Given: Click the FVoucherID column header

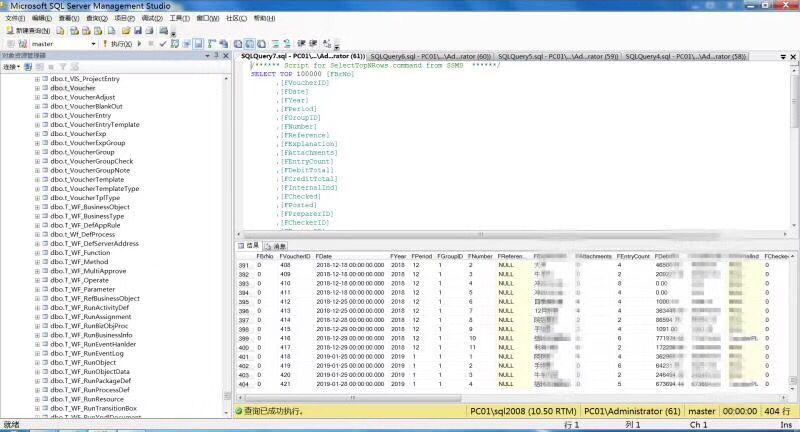Looking at the screenshot, I should pyautogui.click(x=296, y=256).
